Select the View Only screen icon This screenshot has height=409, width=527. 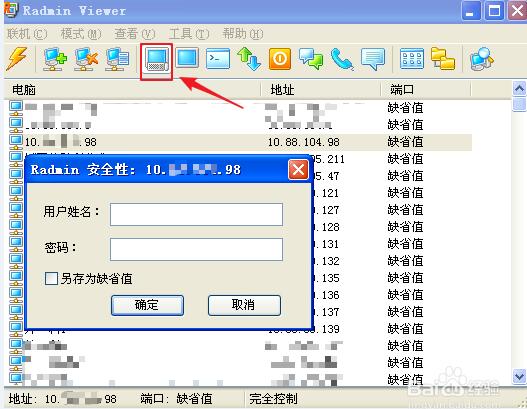click(187, 58)
